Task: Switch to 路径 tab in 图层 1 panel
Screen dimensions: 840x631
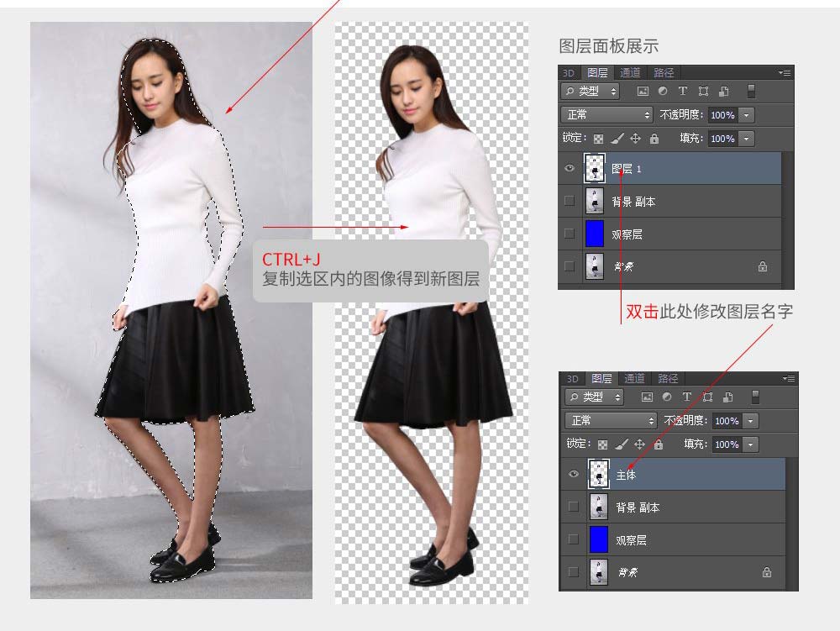Action: tap(664, 73)
